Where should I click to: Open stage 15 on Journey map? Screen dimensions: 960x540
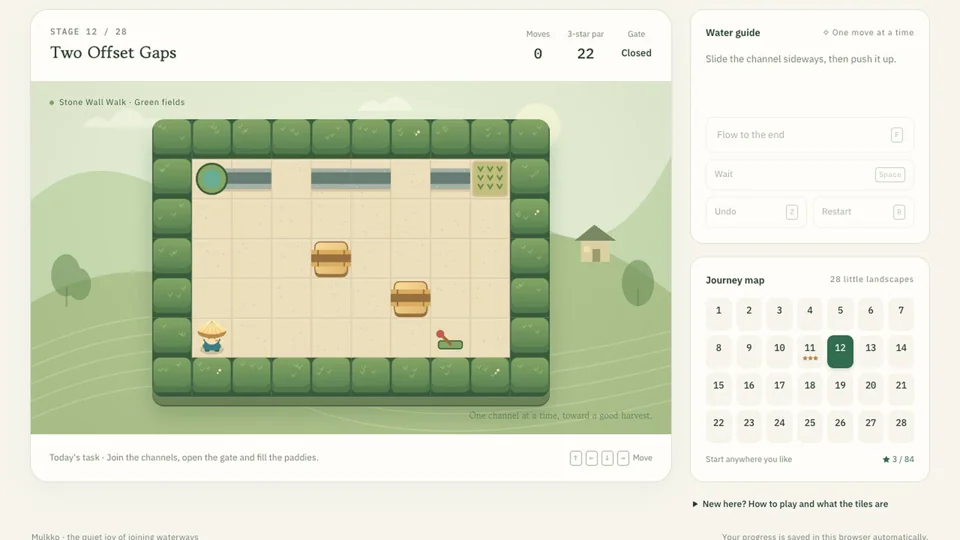pyautogui.click(x=719, y=389)
